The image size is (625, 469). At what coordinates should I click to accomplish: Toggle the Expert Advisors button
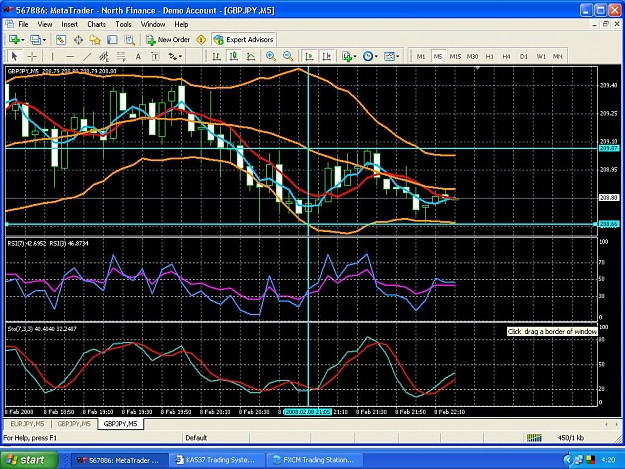click(244, 39)
